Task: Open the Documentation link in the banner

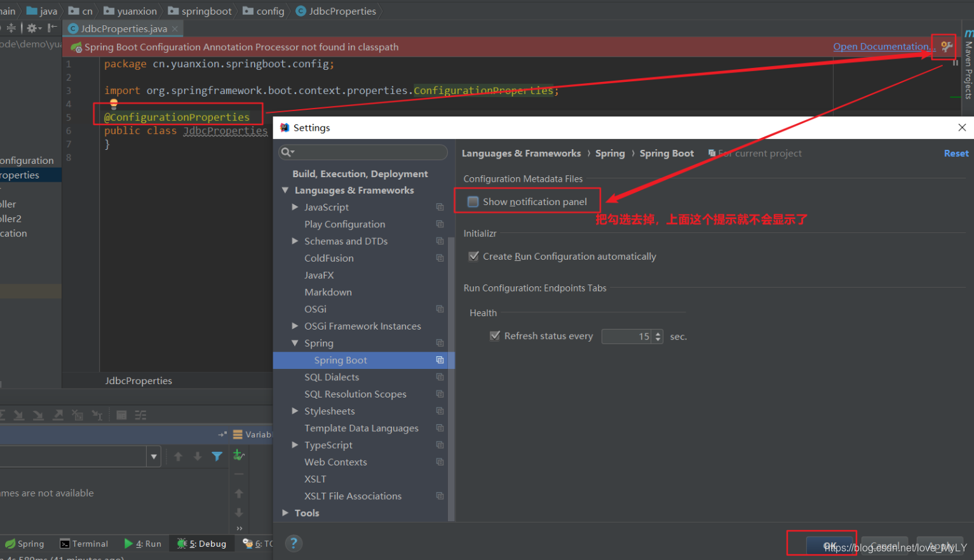Action: [884, 46]
